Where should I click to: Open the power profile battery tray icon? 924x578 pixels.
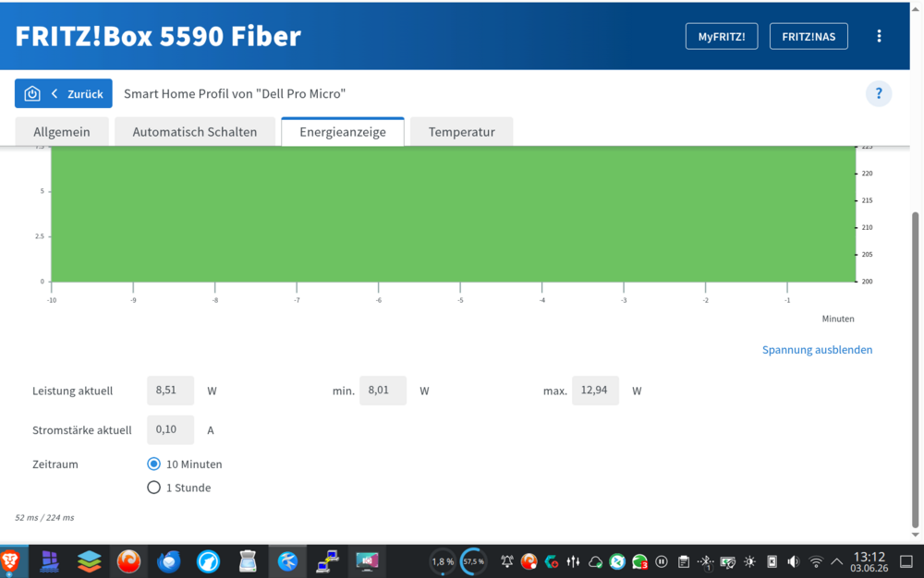coord(728,562)
